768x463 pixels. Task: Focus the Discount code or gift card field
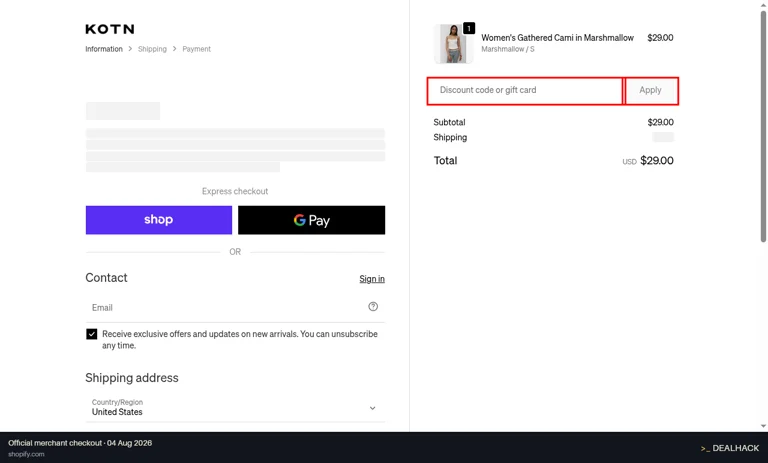tap(525, 91)
